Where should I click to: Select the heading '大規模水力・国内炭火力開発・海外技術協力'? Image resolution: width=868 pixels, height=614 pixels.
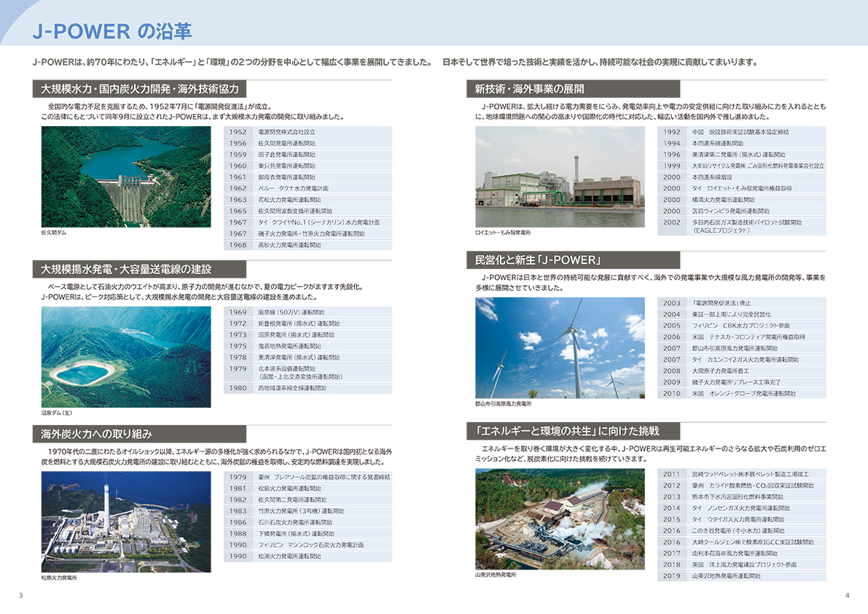139,89
